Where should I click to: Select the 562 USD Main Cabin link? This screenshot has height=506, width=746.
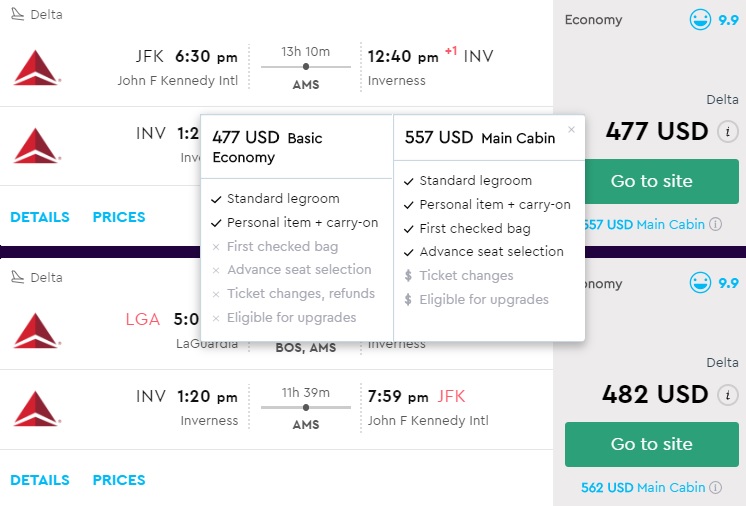[643, 488]
